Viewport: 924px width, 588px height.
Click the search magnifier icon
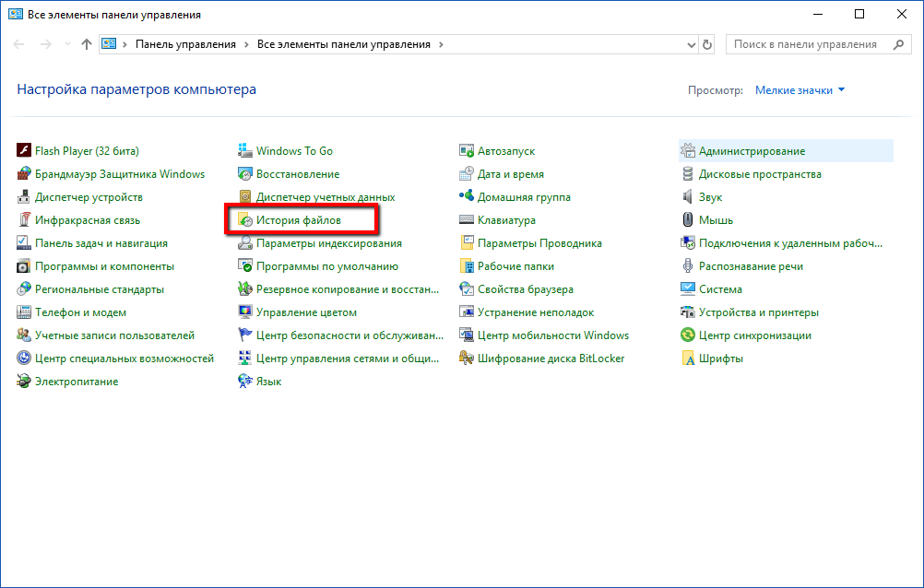[899, 45]
